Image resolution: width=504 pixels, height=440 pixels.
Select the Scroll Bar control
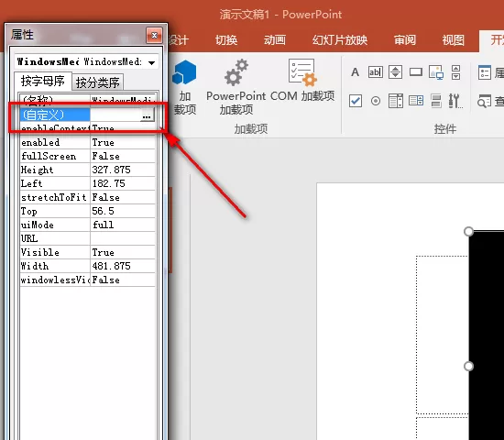(x=455, y=72)
